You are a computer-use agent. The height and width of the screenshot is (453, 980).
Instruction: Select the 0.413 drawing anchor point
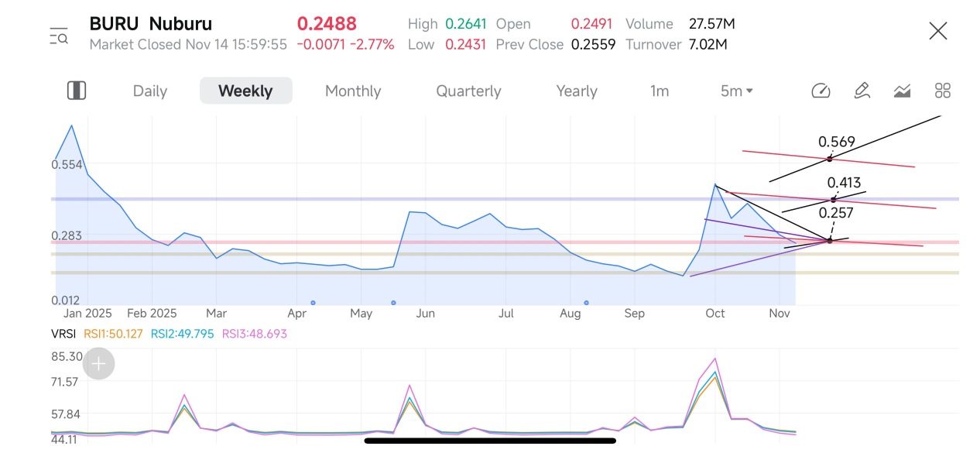pos(834,200)
